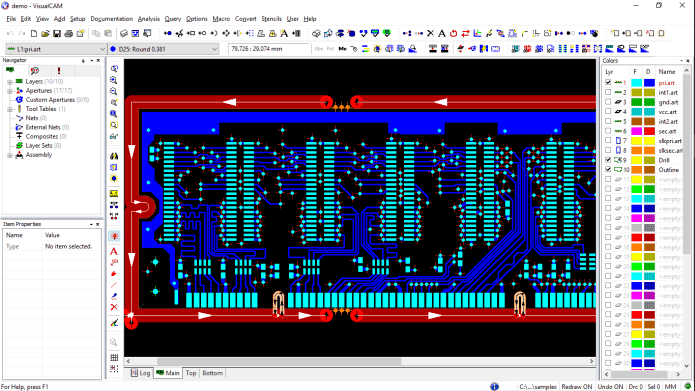Click the grid icon in left toolbar
The height and width of the screenshot is (391, 695).
[114, 357]
